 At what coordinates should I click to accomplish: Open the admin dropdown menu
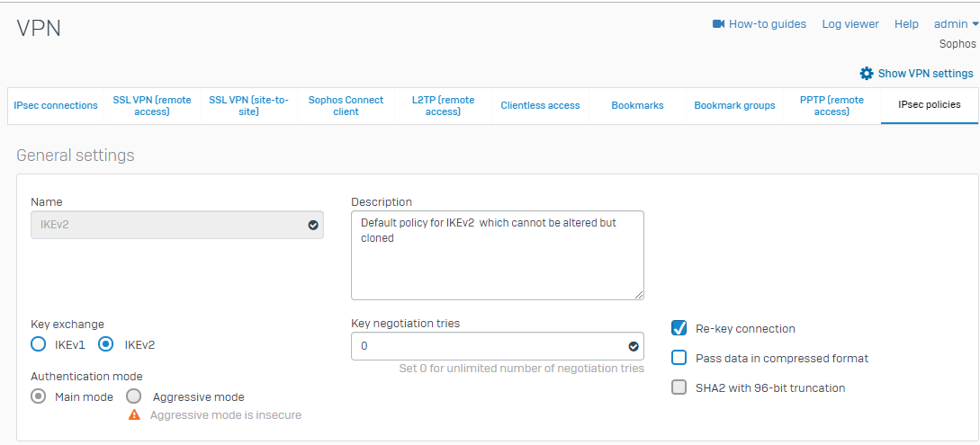(x=956, y=24)
